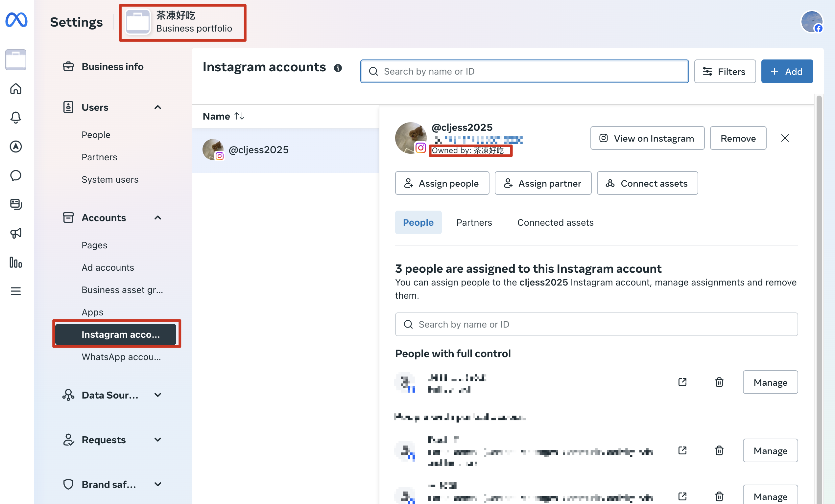The width and height of the screenshot is (835, 504).
Task: Show info tooltip next to Instagram accounts
Action: pos(338,68)
